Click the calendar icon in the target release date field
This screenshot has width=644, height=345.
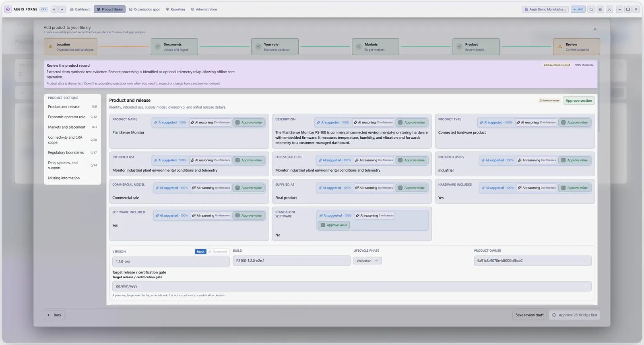tap(586, 286)
